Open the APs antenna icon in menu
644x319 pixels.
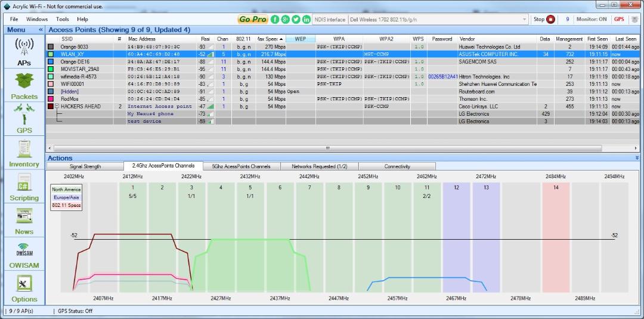24,48
